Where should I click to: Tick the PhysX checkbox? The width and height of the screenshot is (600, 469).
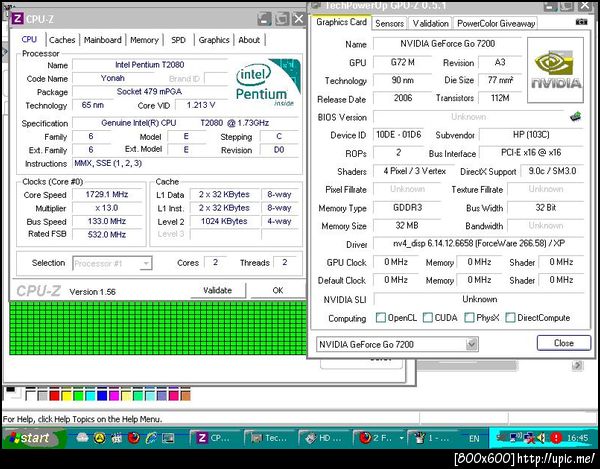[x=469, y=318]
